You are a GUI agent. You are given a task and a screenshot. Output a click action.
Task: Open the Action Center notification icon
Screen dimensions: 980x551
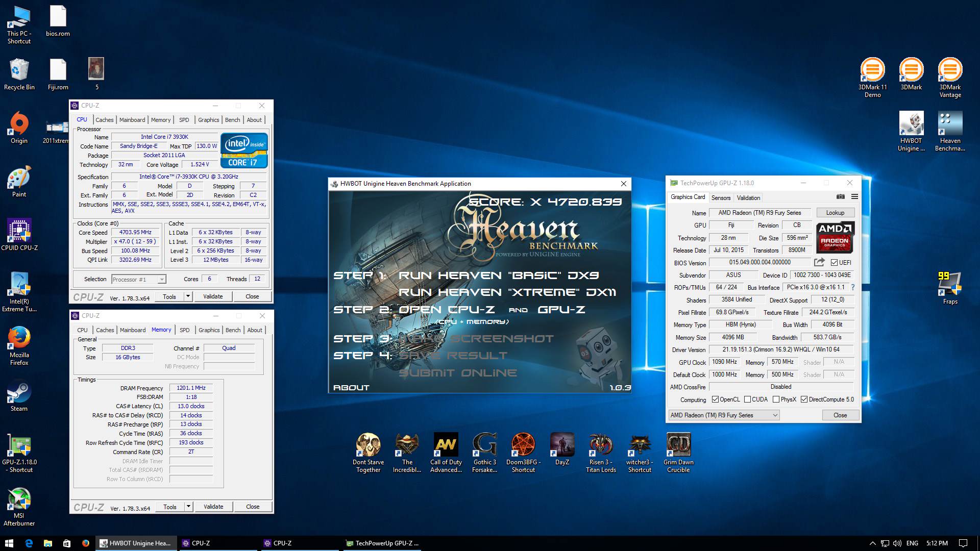pyautogui.click(x=963, y=543)
